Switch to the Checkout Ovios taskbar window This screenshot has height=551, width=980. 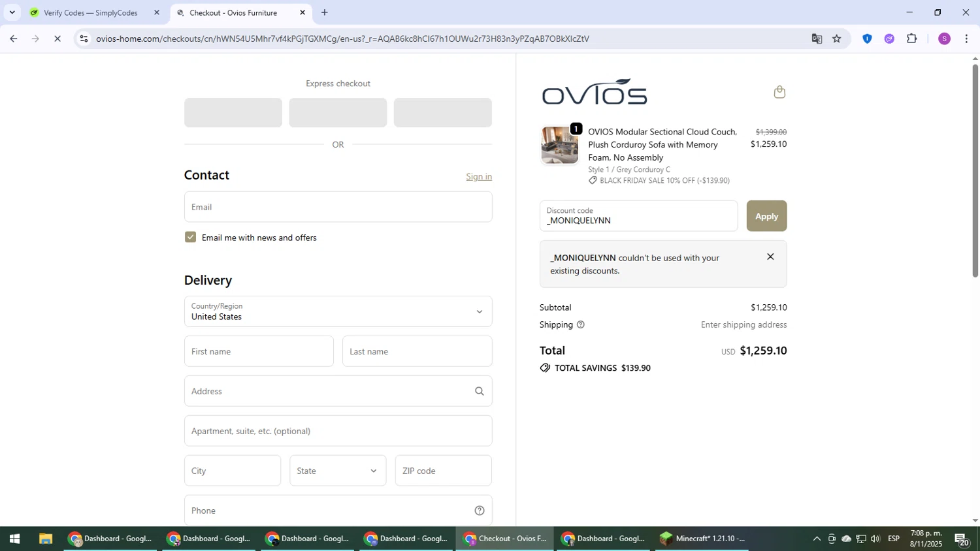coord(505,539)
